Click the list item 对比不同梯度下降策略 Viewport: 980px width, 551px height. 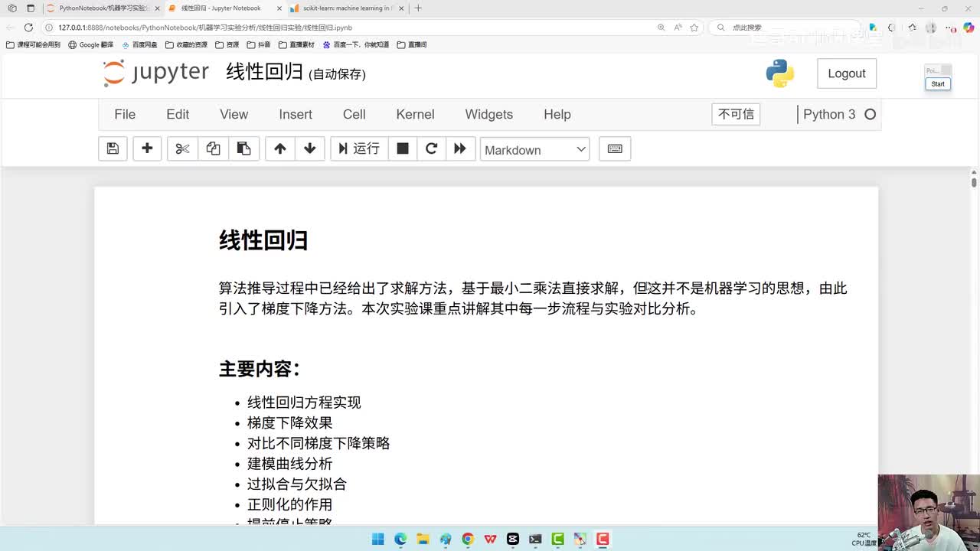tap(318, 443)
